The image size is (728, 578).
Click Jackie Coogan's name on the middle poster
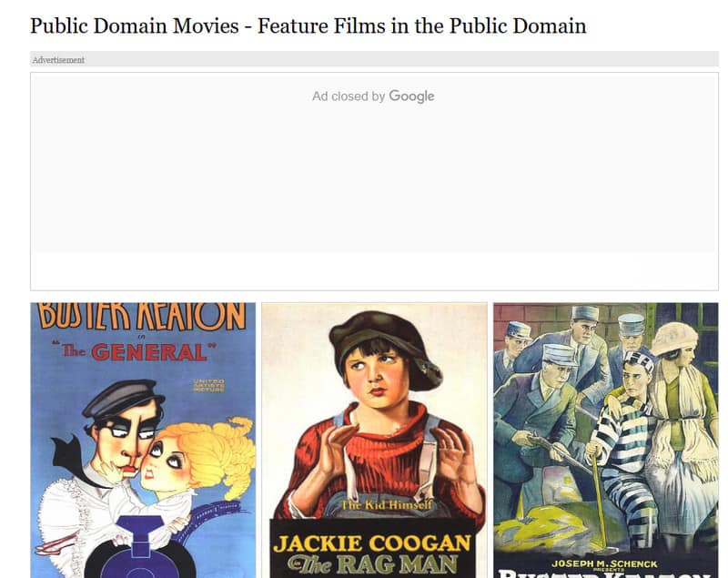point(375,540)
